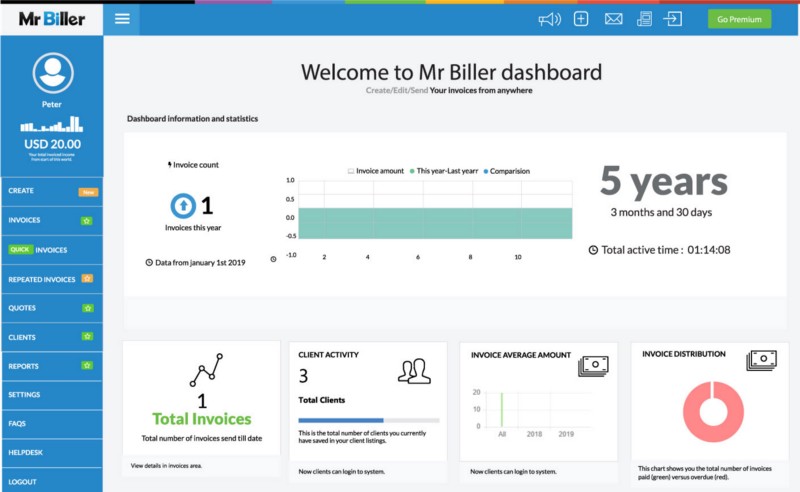
Task: Click the small clock icon left of the chart
Action: click(x=273, y=259)
